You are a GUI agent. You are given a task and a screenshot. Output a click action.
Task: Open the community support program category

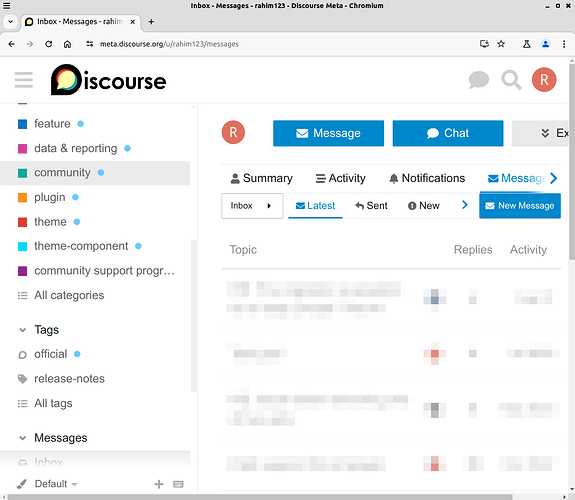[x=95, y=271]
